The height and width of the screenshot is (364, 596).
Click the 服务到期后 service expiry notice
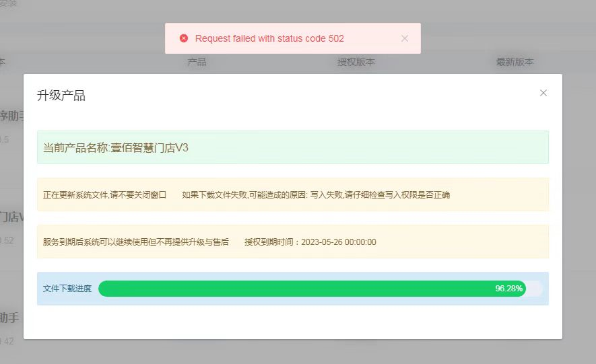pyautogui.click(x=135, y=242)
